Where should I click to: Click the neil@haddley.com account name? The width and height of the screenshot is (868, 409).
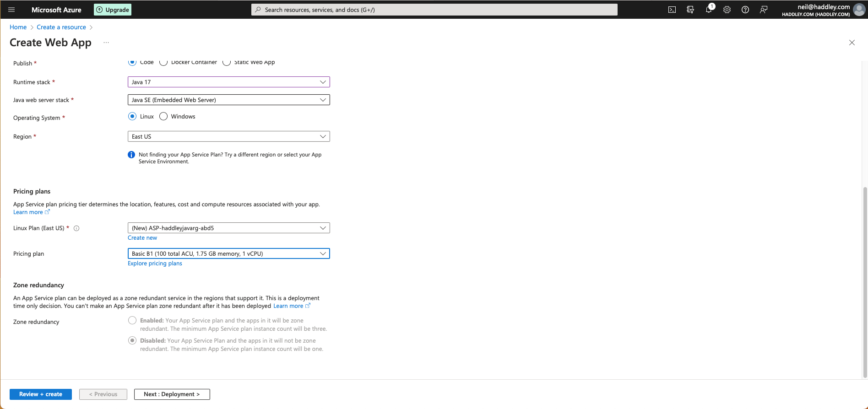click(824, 7)
